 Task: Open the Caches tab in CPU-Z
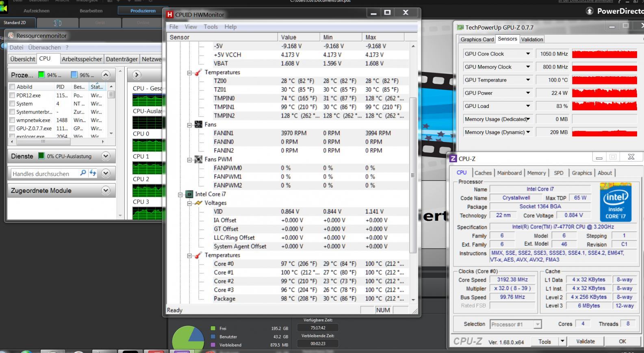[x=483, y=173]
